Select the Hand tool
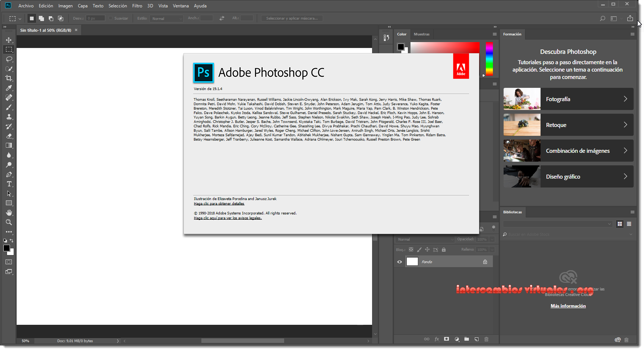 (x=9, y=213)
